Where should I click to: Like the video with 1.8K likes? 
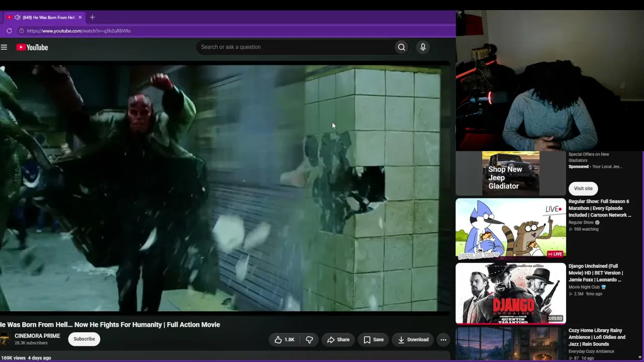pyautogui.click(x=284, y=340)
